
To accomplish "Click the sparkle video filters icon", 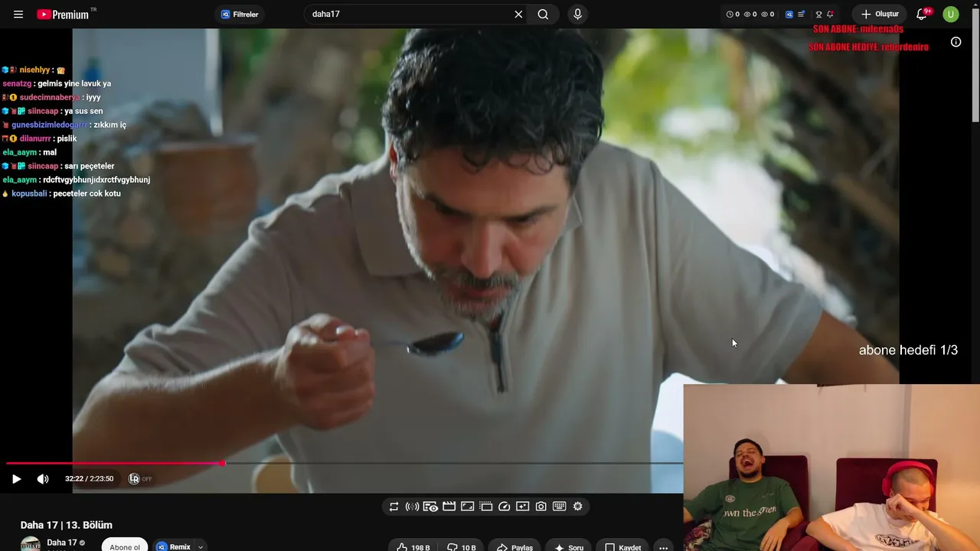I will (x=522, y=507).
